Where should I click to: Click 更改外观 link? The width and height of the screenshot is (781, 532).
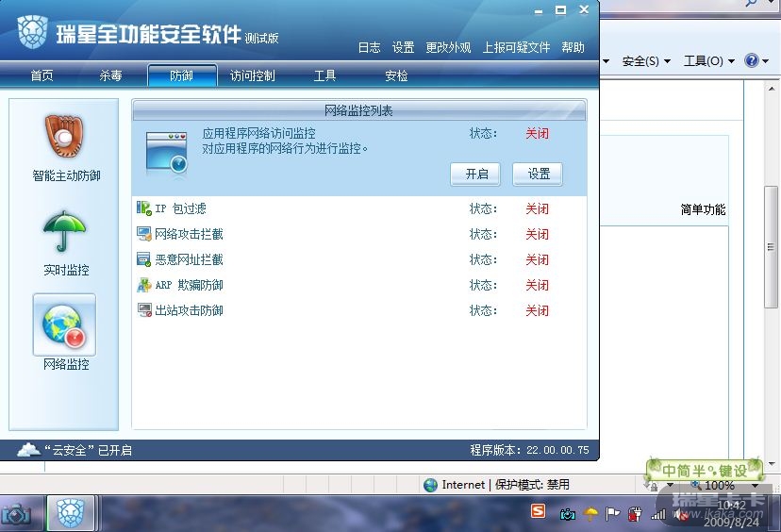[x=448, y=48]
